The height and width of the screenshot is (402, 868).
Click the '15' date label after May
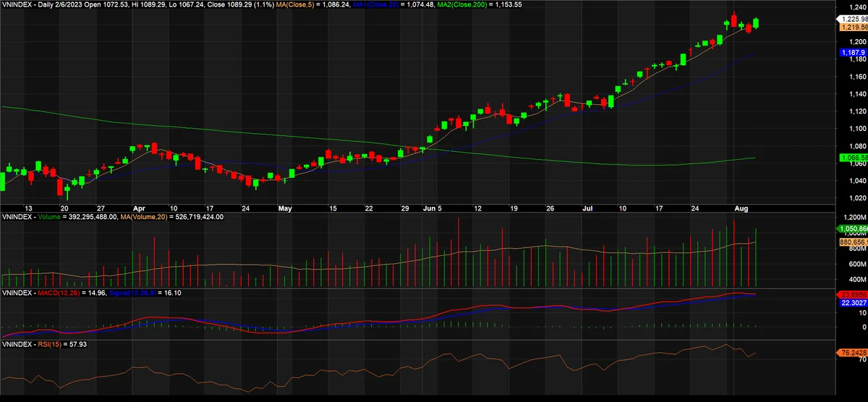pyautogui.click(x=333, y=208)
